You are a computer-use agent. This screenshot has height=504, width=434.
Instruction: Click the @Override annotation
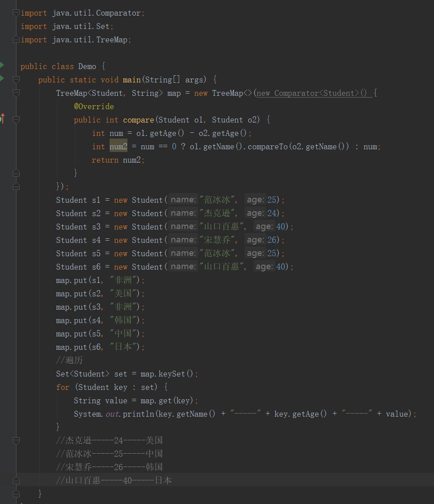94,107
